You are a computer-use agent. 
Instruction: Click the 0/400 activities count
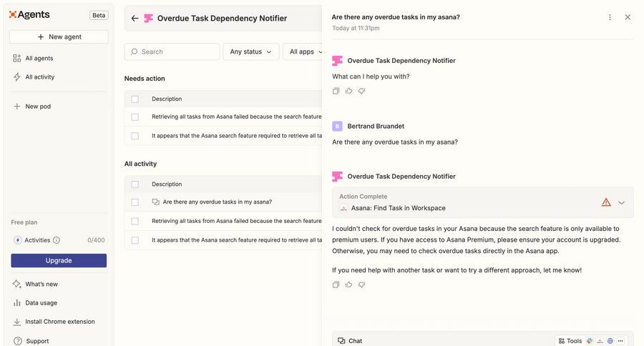[x=96, y=240]
